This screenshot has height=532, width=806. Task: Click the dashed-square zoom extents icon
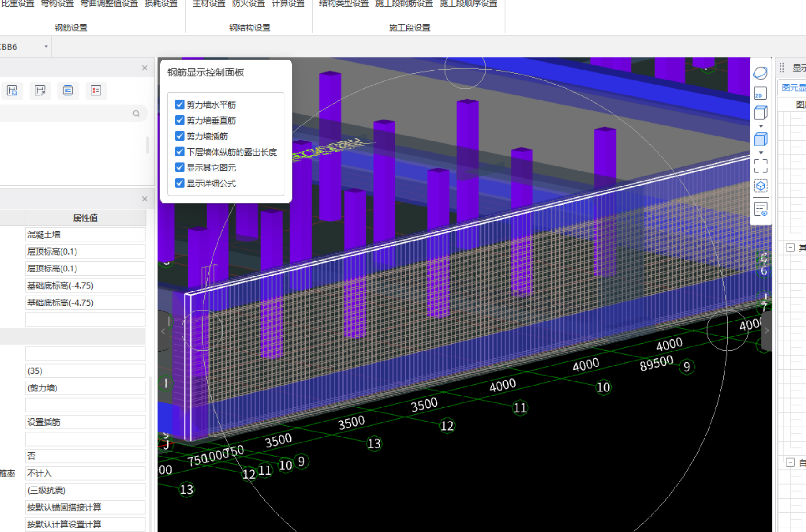(x=760, y=166)
